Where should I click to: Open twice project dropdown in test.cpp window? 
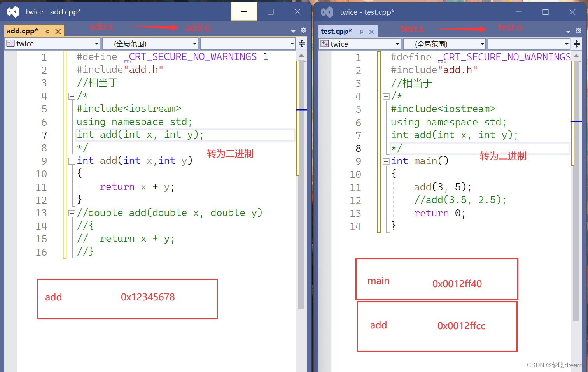[360, 44]
